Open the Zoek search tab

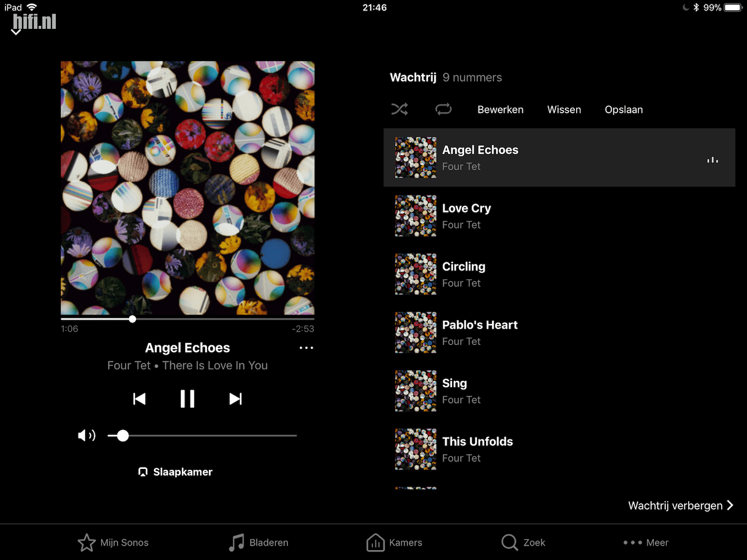pos(523,543)
